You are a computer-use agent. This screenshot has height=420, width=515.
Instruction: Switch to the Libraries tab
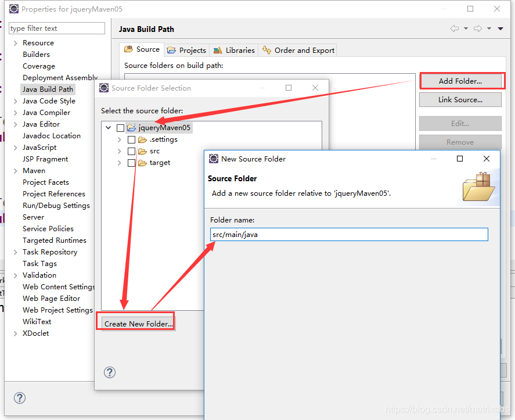(234, 51)
